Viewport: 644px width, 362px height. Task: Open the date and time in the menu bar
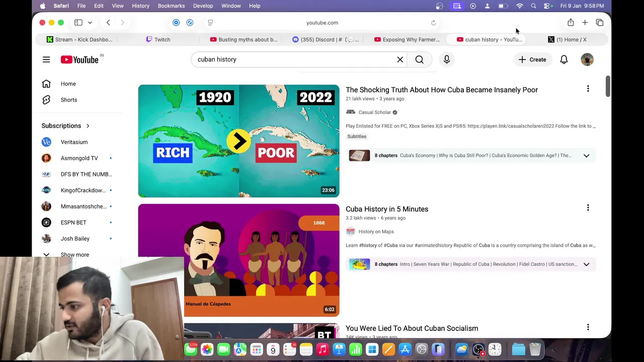pyautogui.click(x=583, y=6)
